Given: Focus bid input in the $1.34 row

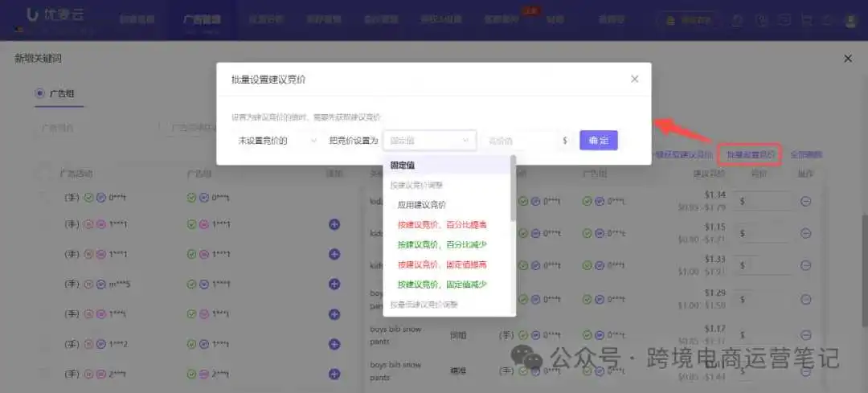Looking at the screenshot, I should [x=764, y=202].
